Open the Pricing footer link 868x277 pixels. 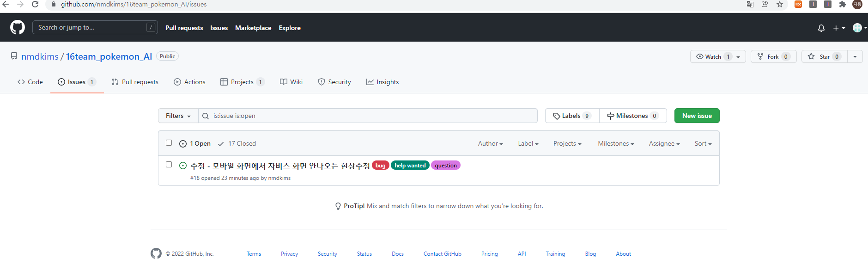[490, 254]
